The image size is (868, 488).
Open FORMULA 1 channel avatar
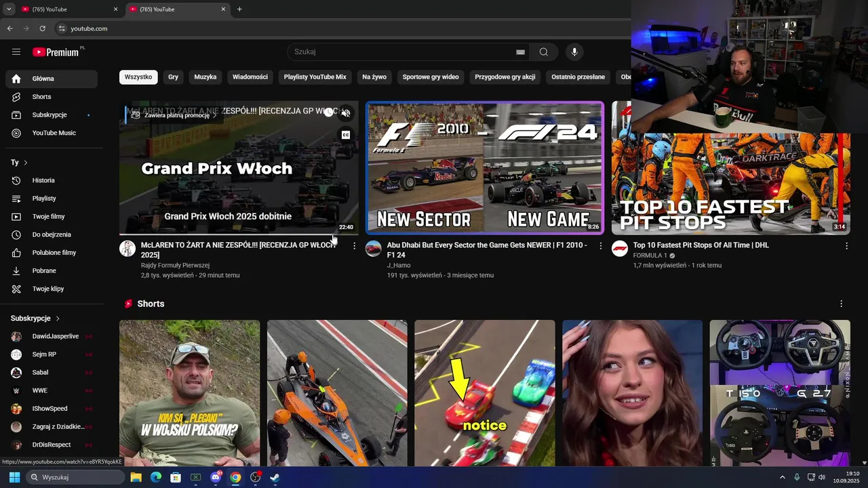click(x=620, y=248)
